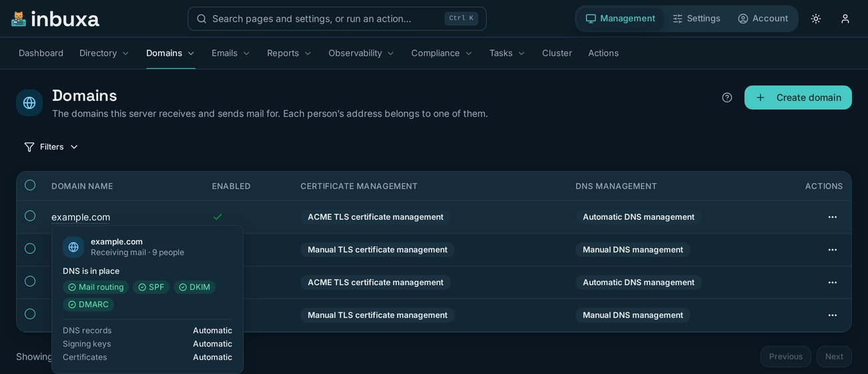The height and width of the screenshot is (374, 868).
Task: Click the Previous page button
Action: pyautogui.click(x=786, y=357)
